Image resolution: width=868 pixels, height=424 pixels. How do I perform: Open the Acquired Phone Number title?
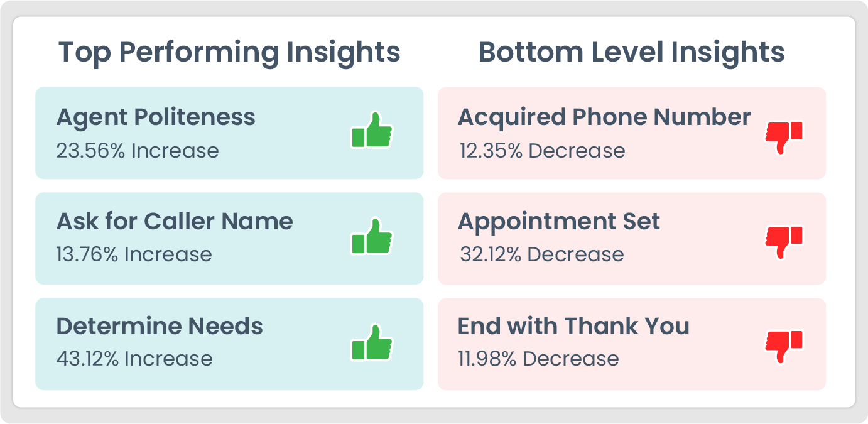tap(604, 117)
